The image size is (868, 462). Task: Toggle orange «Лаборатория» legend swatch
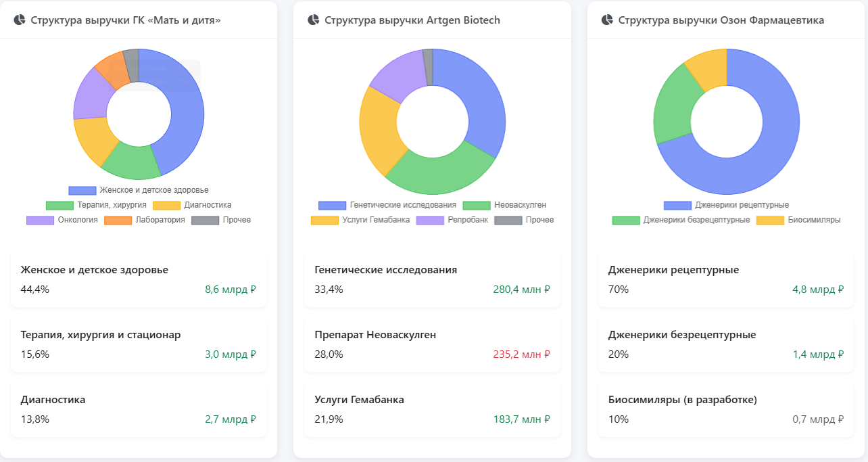(118, 220)
